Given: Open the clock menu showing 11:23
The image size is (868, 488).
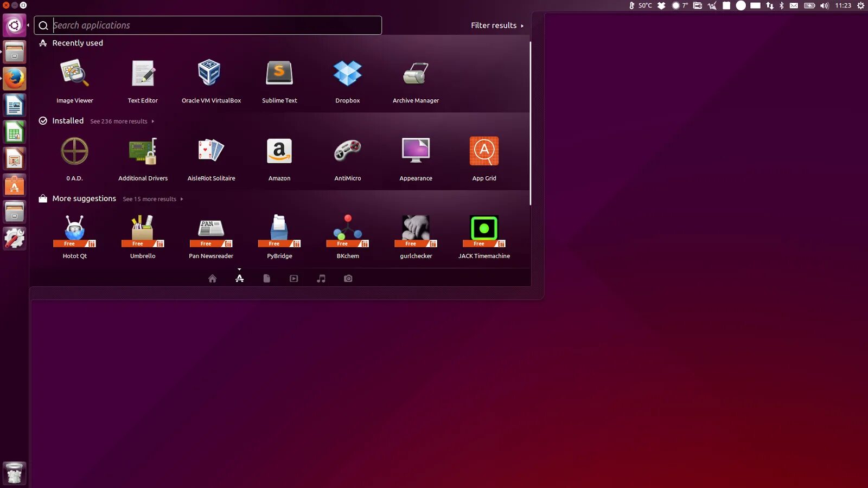Looking at the screenshot, I should (843, 5).
